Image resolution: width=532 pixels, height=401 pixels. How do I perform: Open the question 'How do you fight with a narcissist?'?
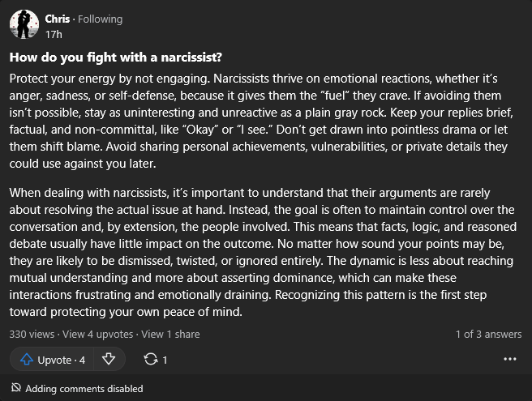click(116, 58)
